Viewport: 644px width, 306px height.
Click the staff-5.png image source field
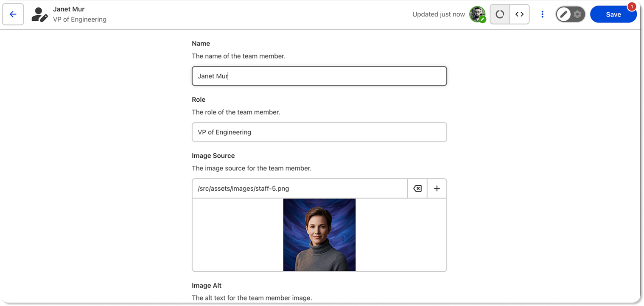click(x=300, y=188)
